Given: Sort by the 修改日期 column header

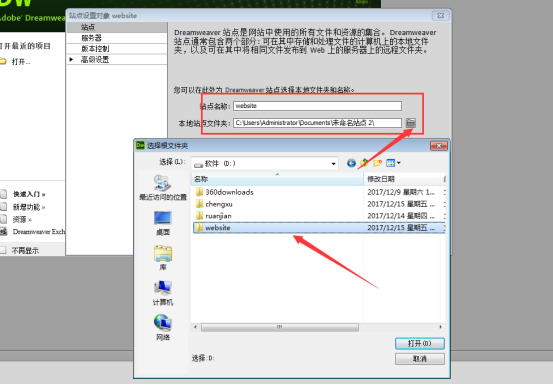Looking at the screenshot, I should pyautogui.click(x=403, y=179).
